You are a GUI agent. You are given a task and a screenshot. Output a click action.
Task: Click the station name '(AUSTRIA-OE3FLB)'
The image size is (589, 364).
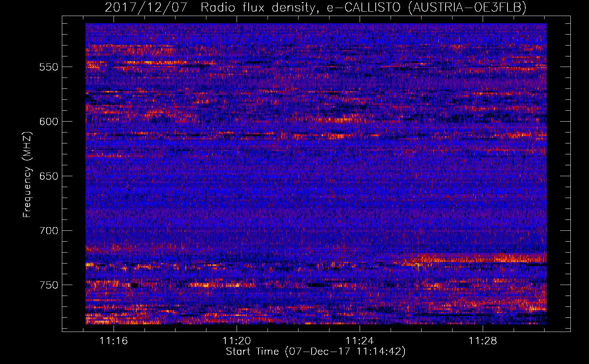pyautogui.click(x=467, y=8)
